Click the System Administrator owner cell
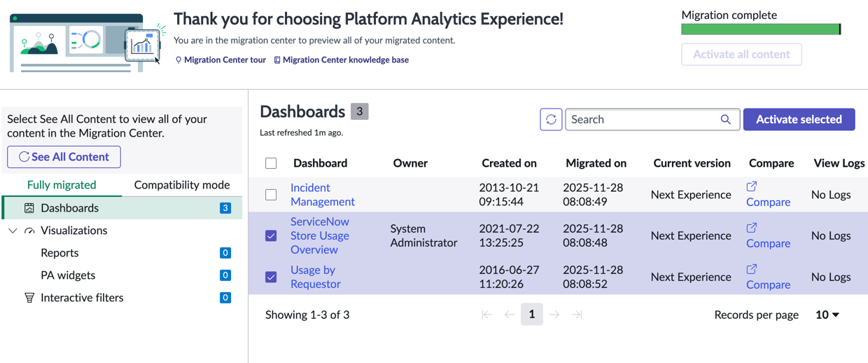This screenshot has width=868, height=363. pyautogui.click(x=423, y=235)
